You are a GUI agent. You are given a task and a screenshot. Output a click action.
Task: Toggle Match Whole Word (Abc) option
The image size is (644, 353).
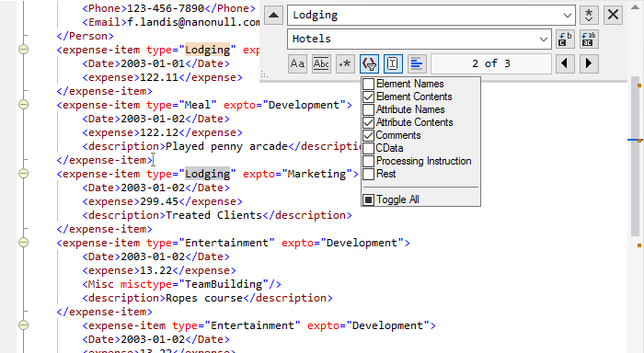click(321, 63)
